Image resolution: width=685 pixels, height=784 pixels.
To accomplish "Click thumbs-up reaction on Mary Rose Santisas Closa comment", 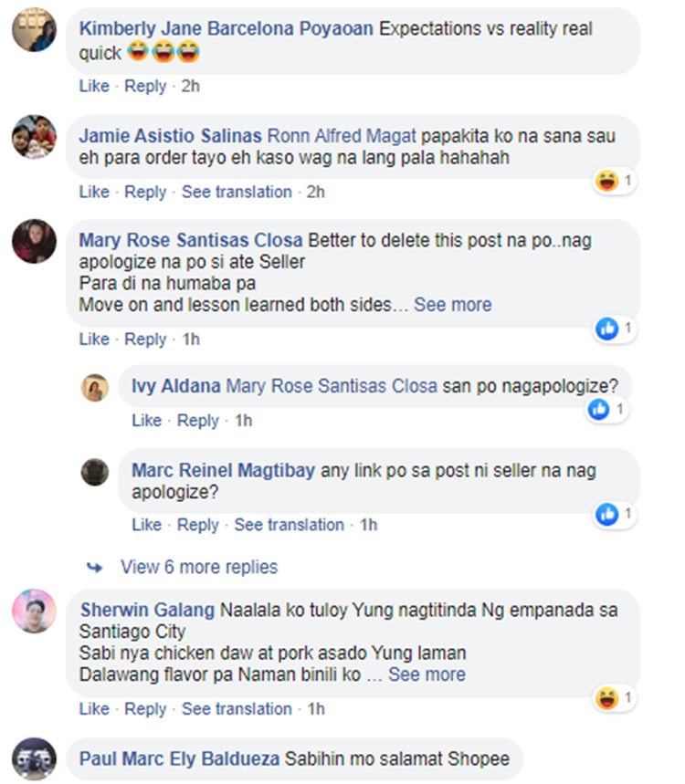I will pyautogui.click(x=607, y=329).
